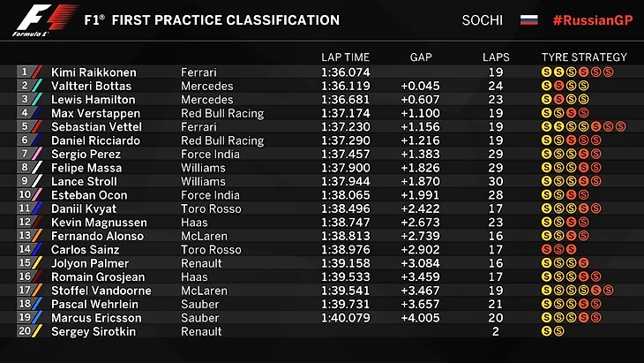The width and height of the screenshot is (644, 363).
Task: Click the LAP TIME column header
Action: coord(345,57)
